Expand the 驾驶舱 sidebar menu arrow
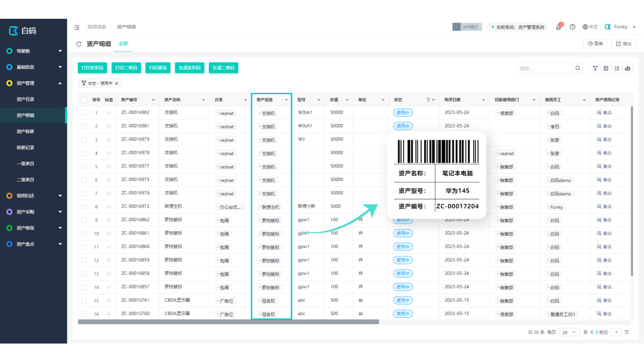The width and height of the screenshot is (644, 362). point(60,51)
